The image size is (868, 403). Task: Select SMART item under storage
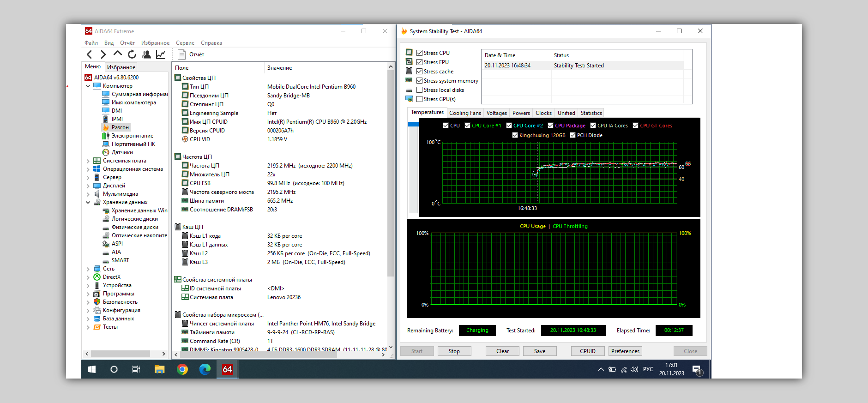(116, 260)
